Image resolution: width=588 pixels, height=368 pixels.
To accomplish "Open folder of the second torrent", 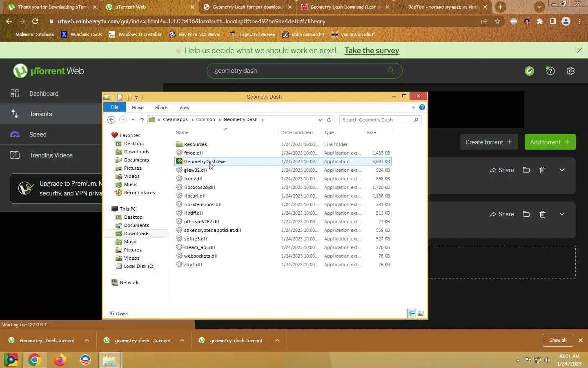I will (526, 214).
